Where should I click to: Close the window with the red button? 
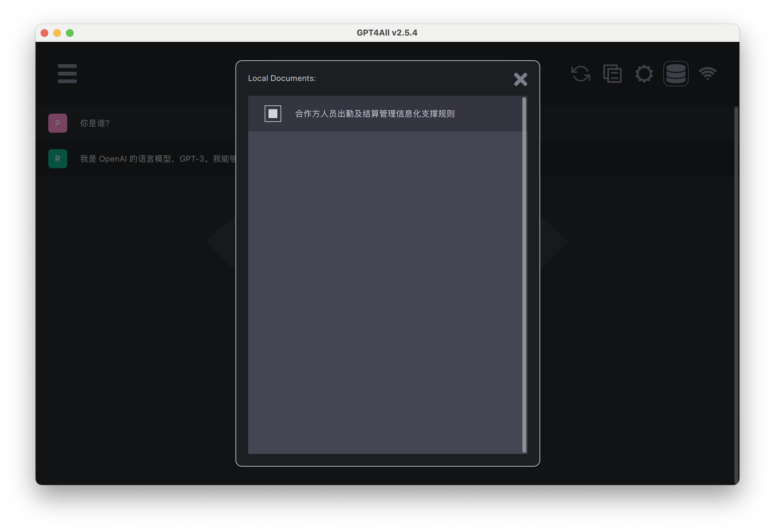click(44, 33)
